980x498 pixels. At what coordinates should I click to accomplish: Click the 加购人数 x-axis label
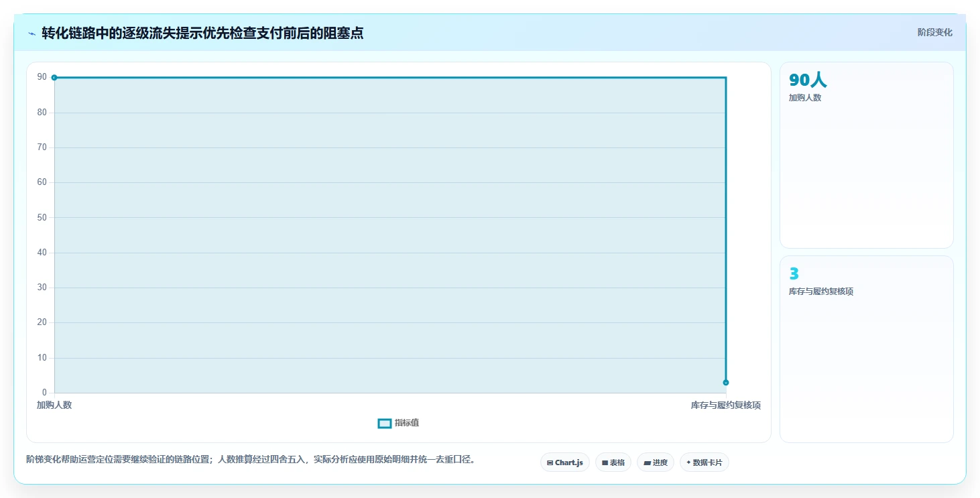point(54,406)
